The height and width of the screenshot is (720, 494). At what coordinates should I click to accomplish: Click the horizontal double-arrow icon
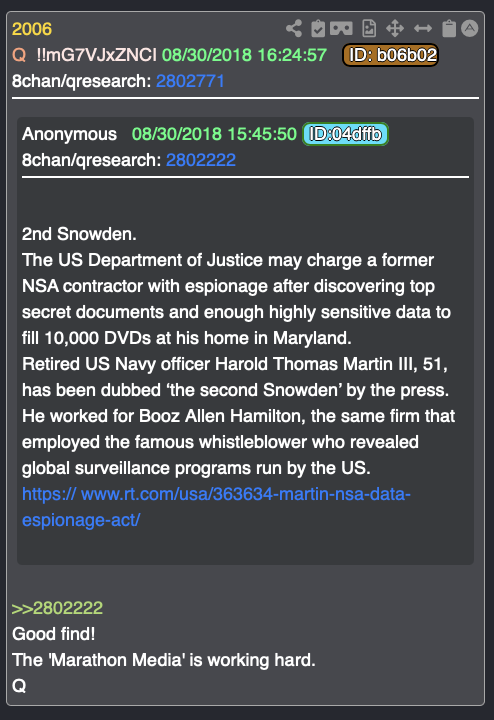point(422,28)
